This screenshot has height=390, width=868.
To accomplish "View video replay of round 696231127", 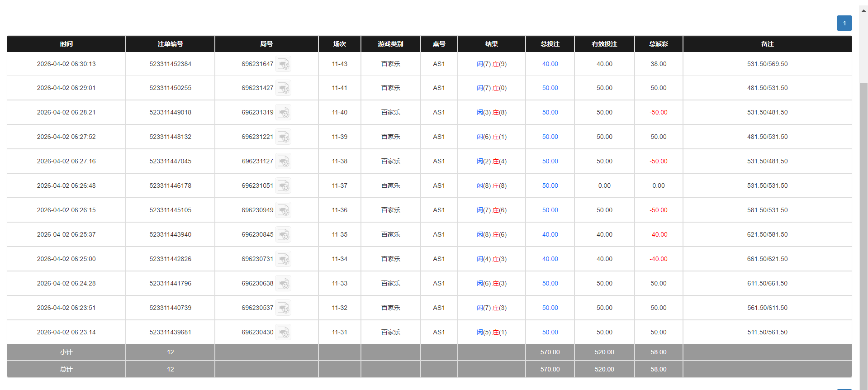I will (284, 162).
